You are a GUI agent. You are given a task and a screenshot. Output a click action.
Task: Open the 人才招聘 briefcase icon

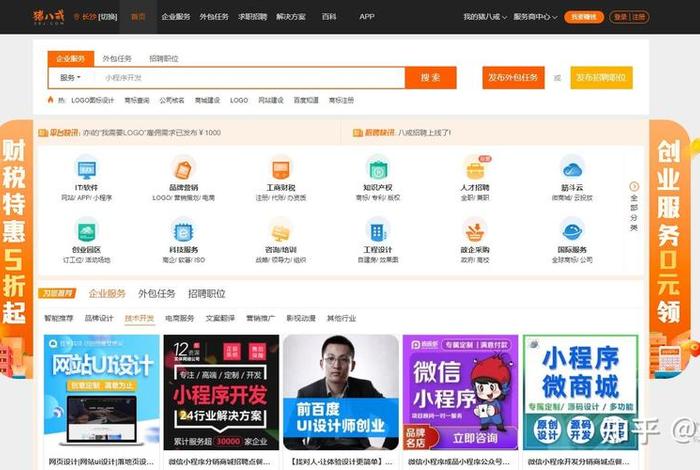point(475,169)
